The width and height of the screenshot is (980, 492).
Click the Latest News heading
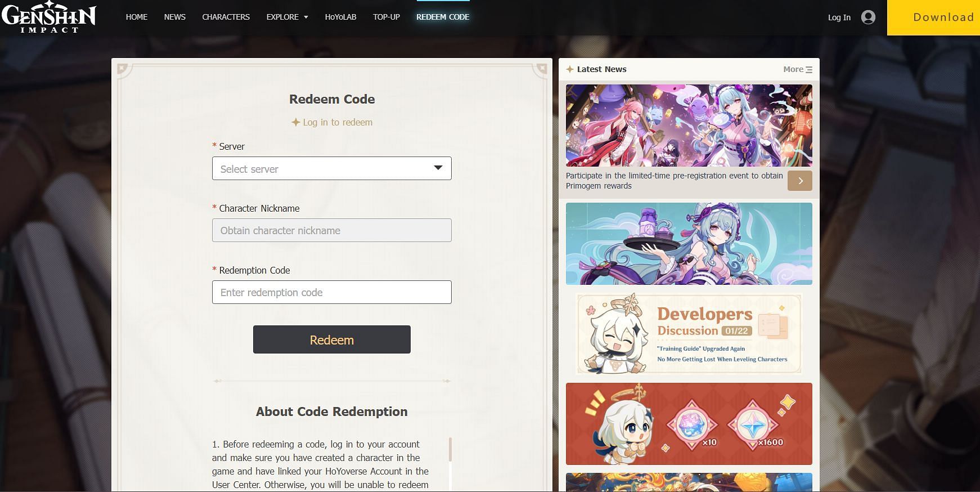click(601, 69)
